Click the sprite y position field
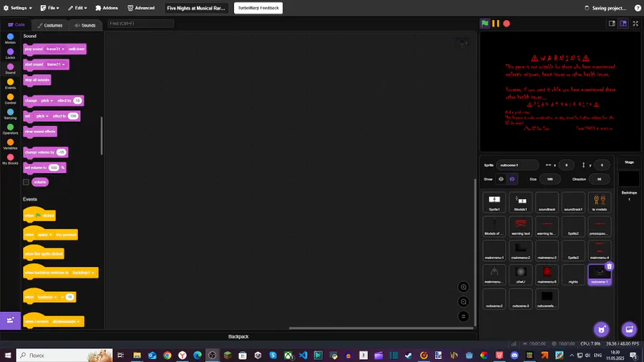 coord(602,165)
